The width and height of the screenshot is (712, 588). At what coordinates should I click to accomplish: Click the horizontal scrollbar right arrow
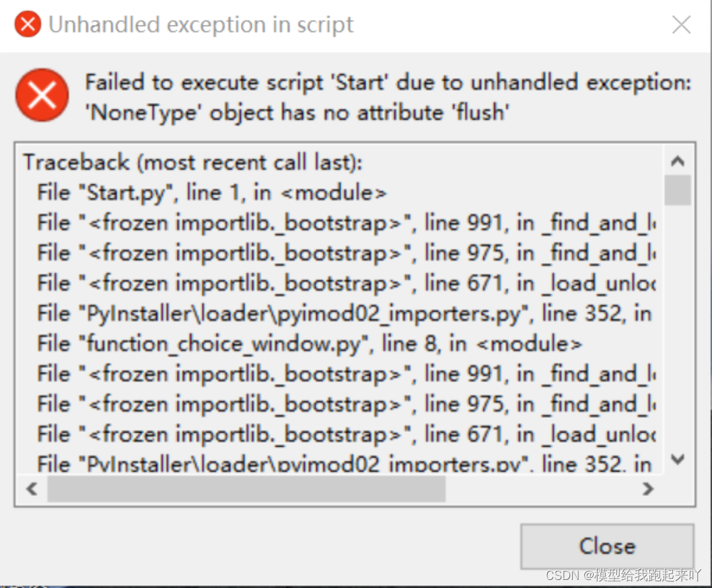649,489
